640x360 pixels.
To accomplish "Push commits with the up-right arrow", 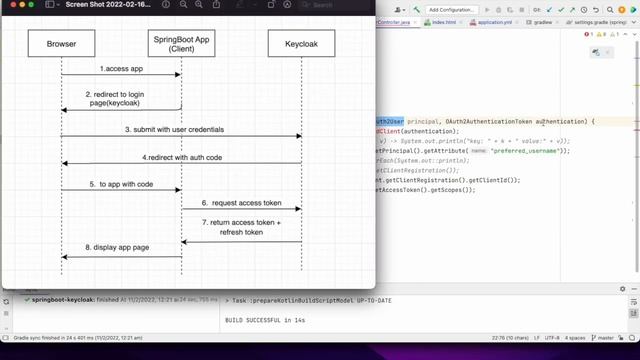I will [x=573, y=10].
